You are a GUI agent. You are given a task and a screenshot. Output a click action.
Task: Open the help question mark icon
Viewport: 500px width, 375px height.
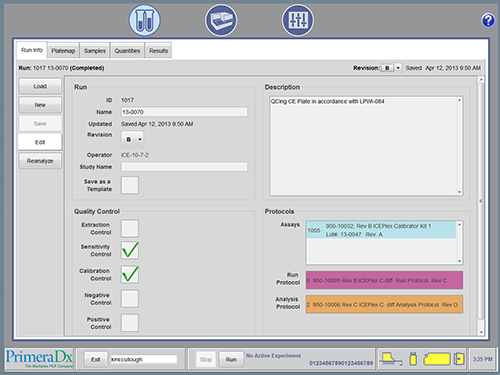[x=488, y=20]
